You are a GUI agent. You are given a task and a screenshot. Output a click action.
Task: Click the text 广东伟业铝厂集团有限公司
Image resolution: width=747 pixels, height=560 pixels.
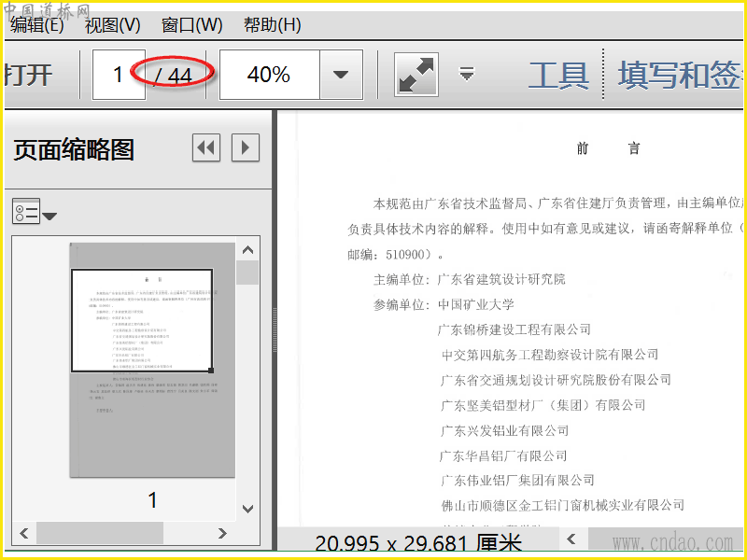tap(517, 480)
